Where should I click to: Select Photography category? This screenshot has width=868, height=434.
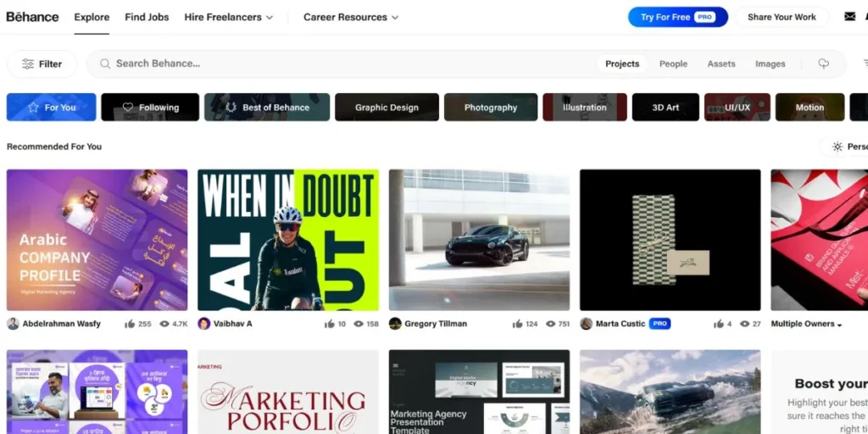click(491, 108)
